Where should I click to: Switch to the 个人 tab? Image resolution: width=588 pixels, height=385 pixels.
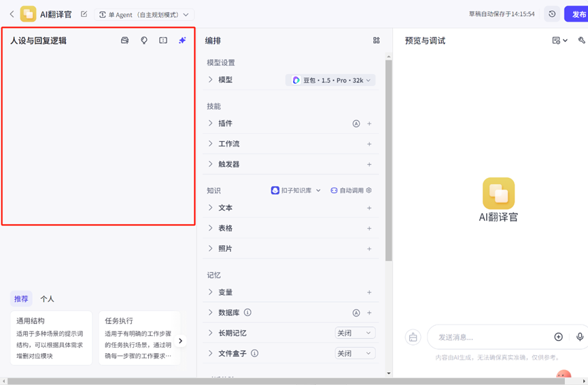[x=48, y=299]
